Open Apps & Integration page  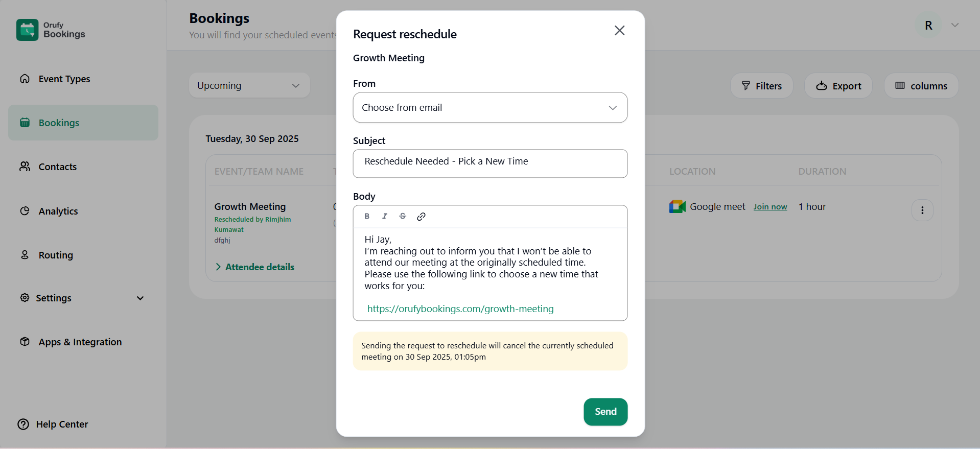click(80, 342)
